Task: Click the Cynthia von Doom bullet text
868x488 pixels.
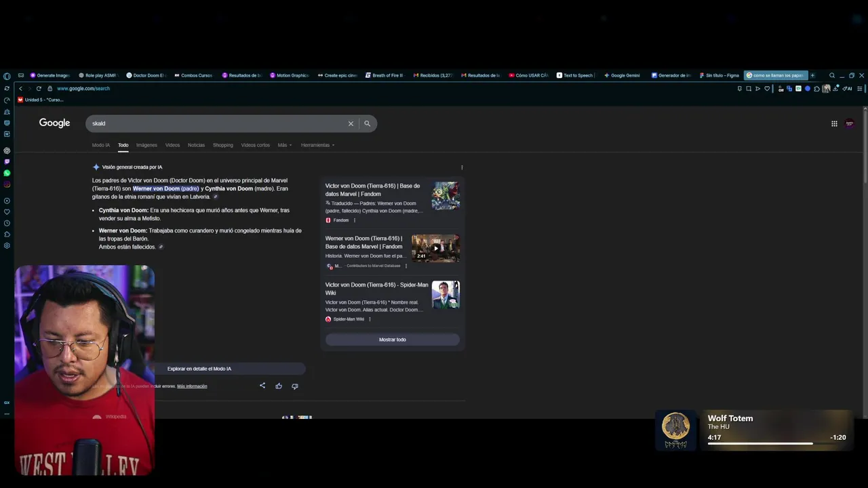Action: coord(194,214)
